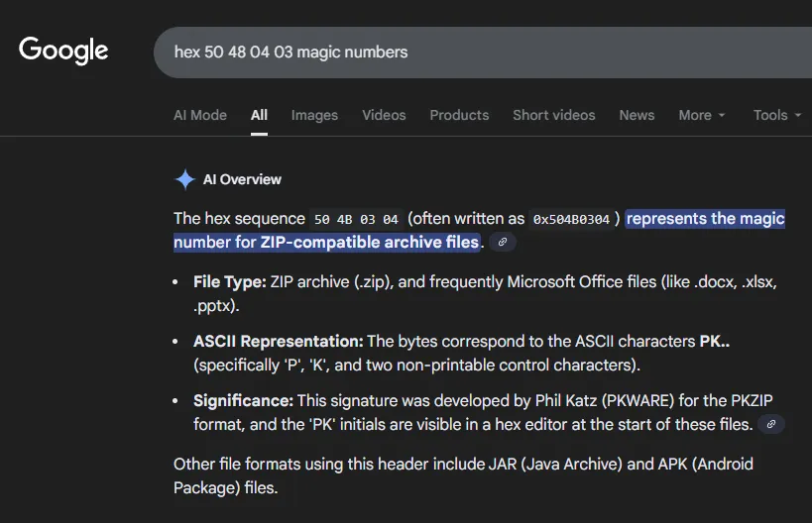This screenshot has width=812, height=523.
Task: Show the Products tab results
Action: point(459,115)
